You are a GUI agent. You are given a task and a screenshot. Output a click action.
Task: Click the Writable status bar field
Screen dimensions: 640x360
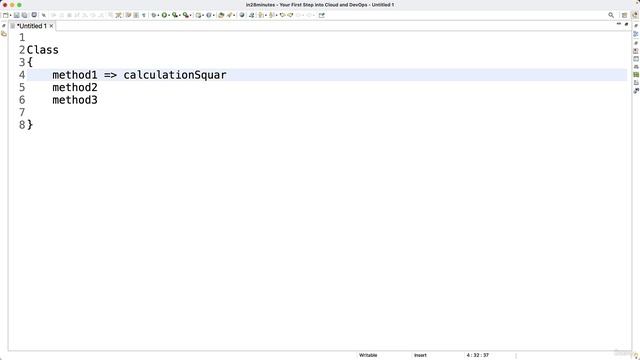tap(368, 355)
